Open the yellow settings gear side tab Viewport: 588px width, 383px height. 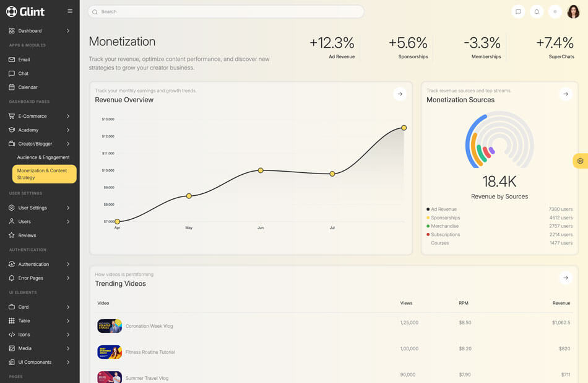(580, 161)
